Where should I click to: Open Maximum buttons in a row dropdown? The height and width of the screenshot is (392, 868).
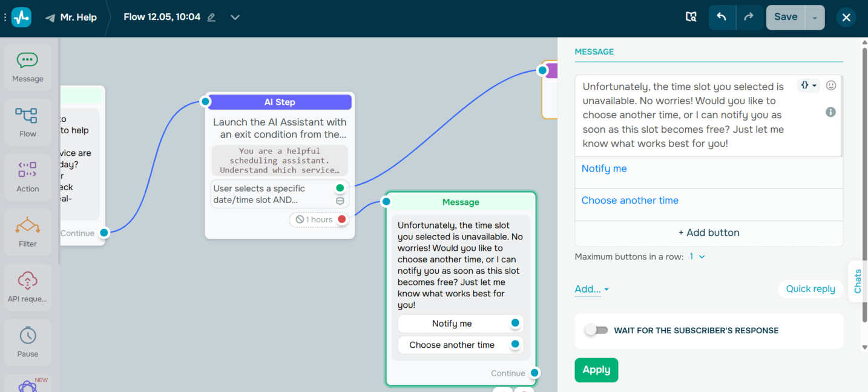click(x=697, y=256)
